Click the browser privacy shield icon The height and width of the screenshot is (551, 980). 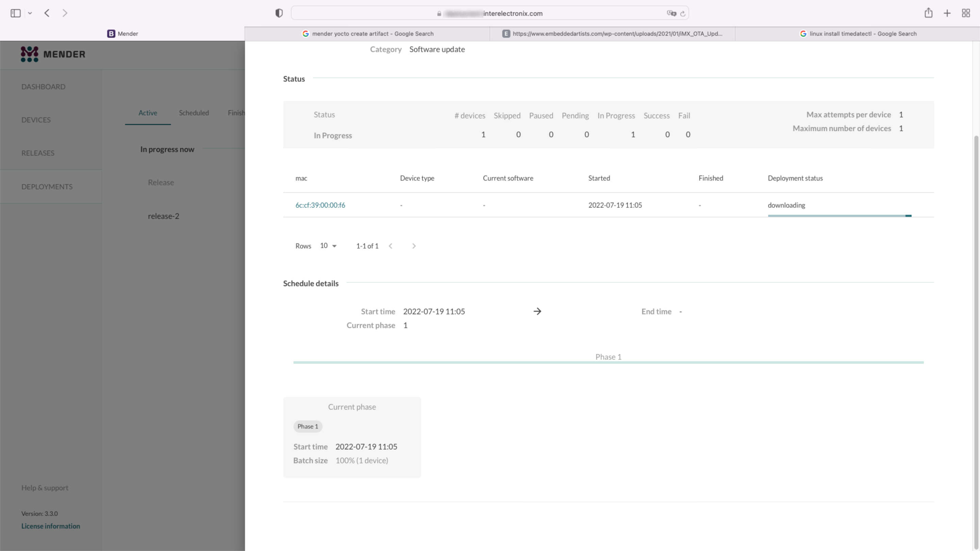pyautogui.click(x=279, y=13)
